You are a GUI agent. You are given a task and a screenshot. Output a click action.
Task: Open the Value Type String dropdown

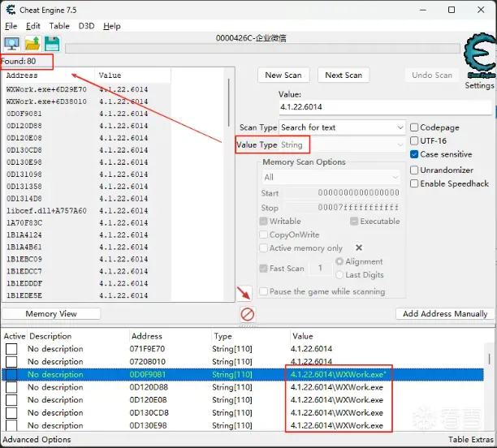click(342, 144)
